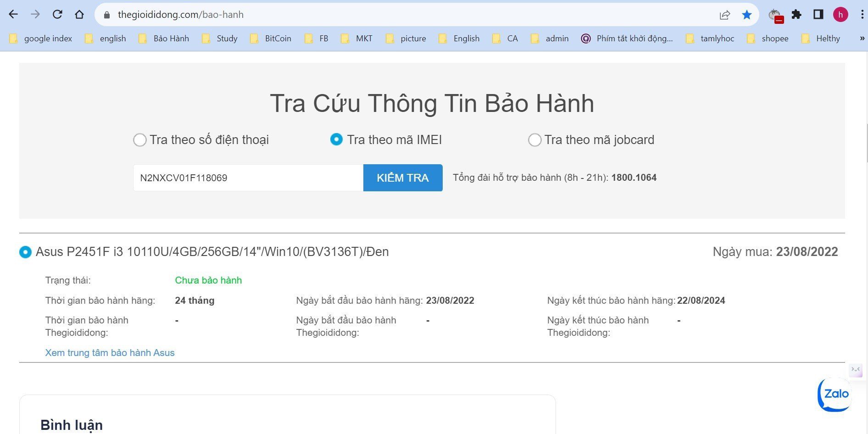Click the address bar URL
868x434 pixels.
coord(181,15)
